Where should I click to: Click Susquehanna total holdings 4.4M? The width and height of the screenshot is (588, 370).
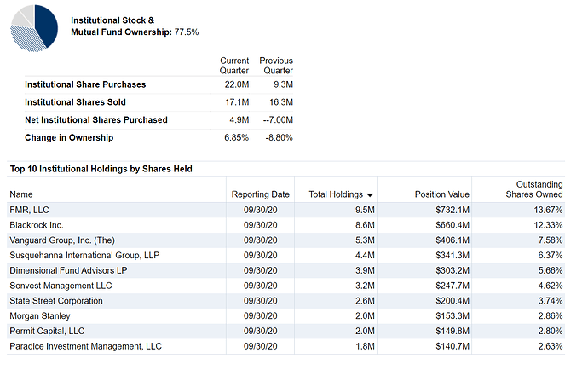point(365,255)
